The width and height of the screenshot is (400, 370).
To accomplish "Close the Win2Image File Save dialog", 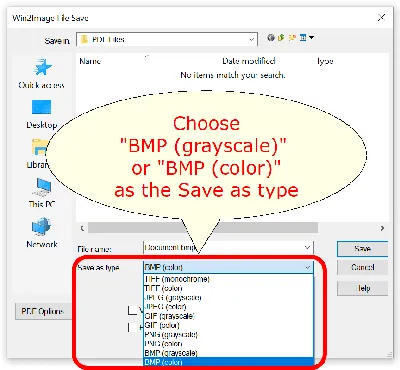I will (x=381, y=18).
